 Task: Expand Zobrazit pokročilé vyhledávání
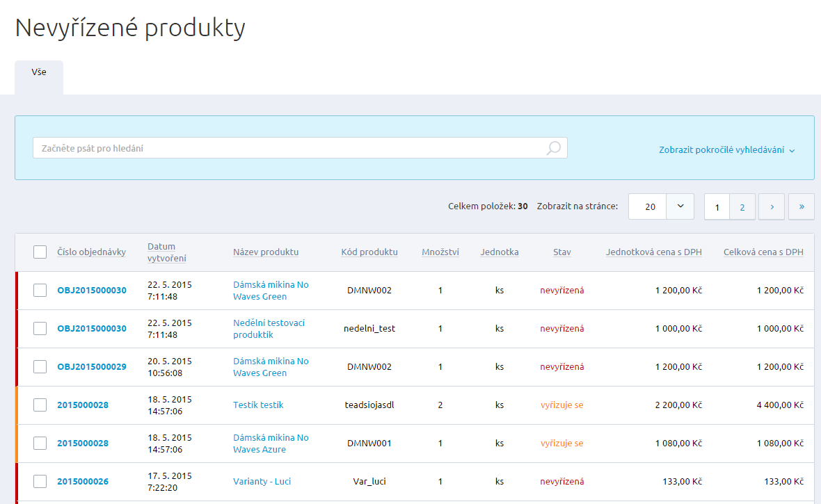tap(727, 149)
